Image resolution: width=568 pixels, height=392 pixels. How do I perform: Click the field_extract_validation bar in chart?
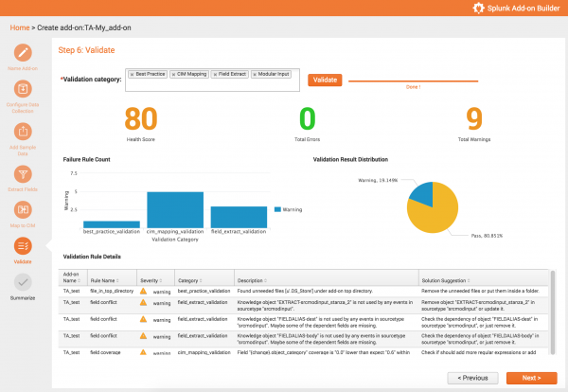(x=240, y=218)
